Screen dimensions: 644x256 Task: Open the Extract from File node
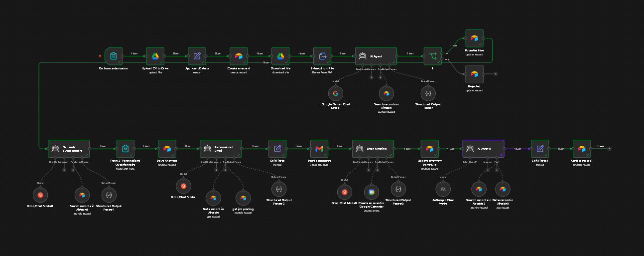pos(323,56)
